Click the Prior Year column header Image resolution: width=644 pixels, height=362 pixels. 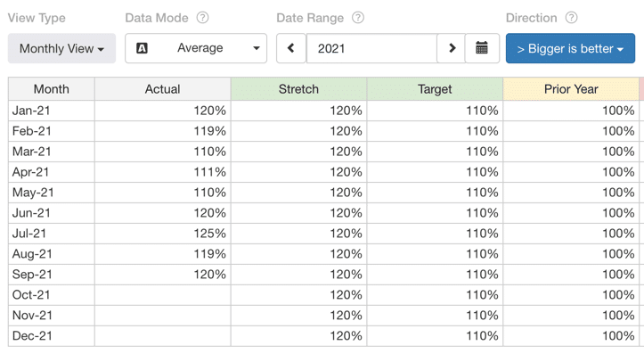click(571, 89)
